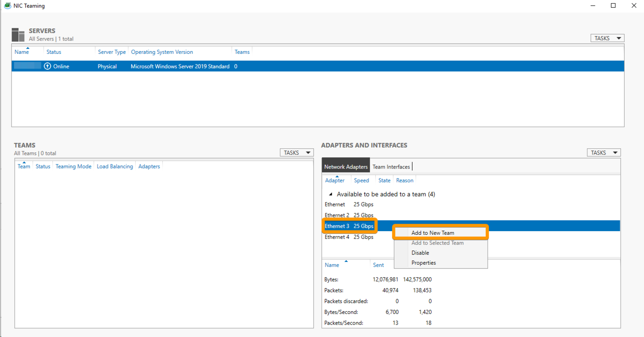Open the Teams TASKS dropdown
This screenshot has width=644, height=337.
[x=297, y=152]
